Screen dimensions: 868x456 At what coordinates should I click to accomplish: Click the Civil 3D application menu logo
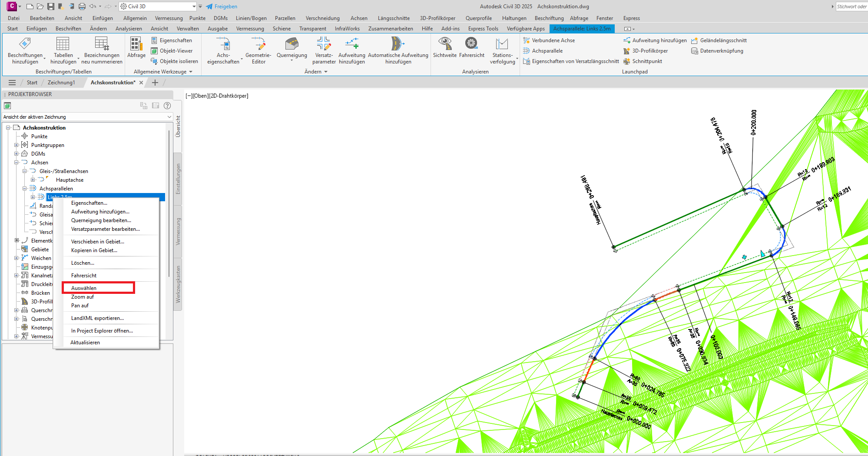click(x=12, y=6)
